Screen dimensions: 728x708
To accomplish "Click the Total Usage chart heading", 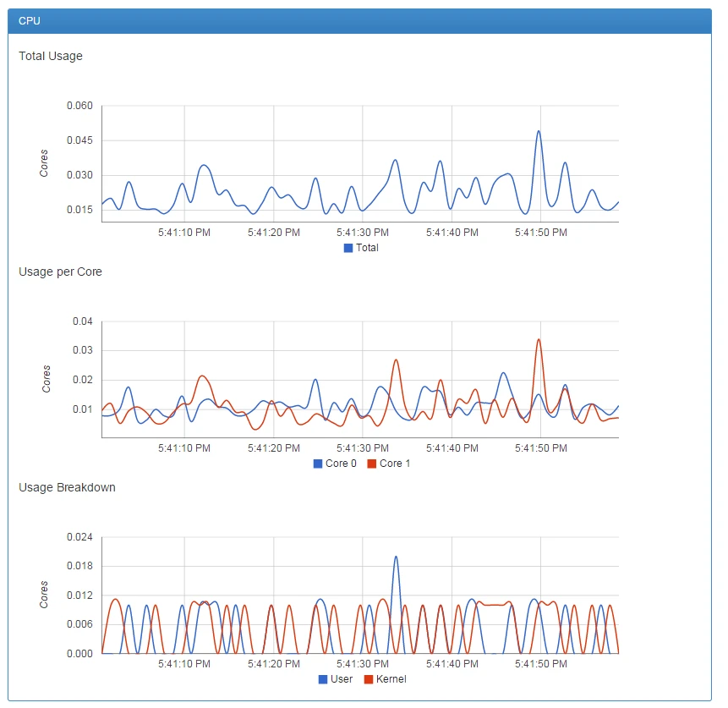I will tap(51, 56).
